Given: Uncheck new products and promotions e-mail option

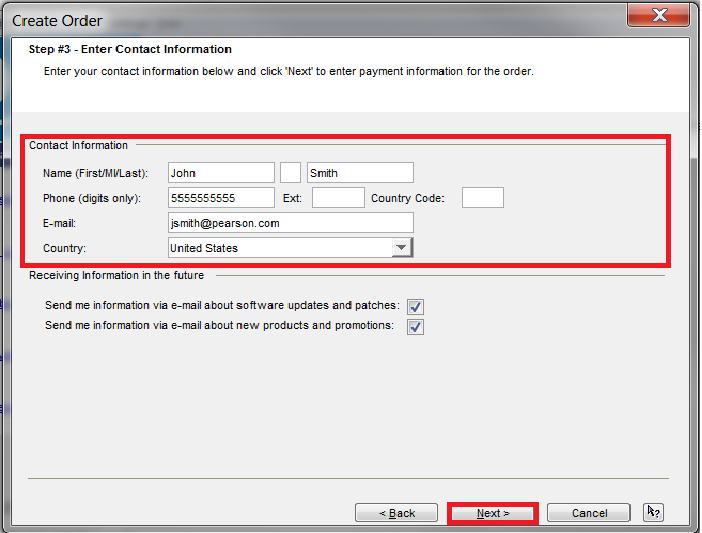Looking at the screenshot, I should coord(415,327).
